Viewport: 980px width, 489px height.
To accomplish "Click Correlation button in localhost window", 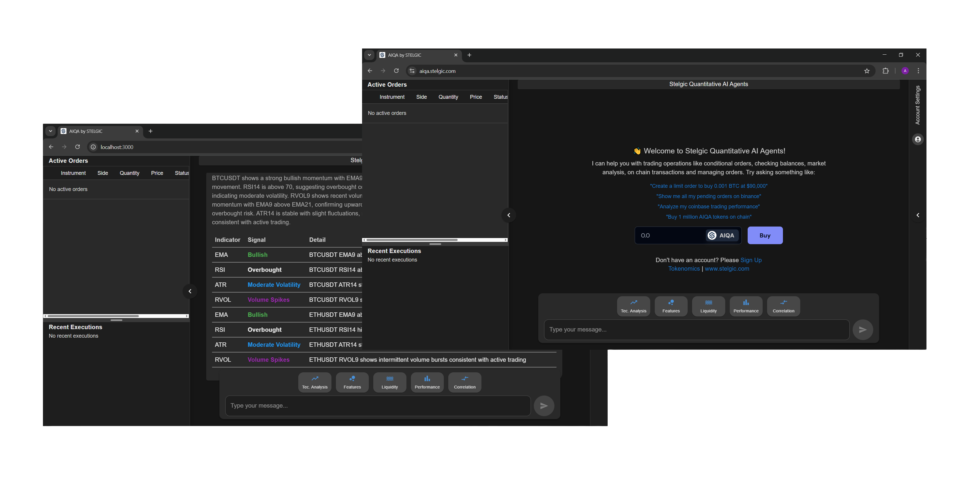I will [x=464, y=382].
